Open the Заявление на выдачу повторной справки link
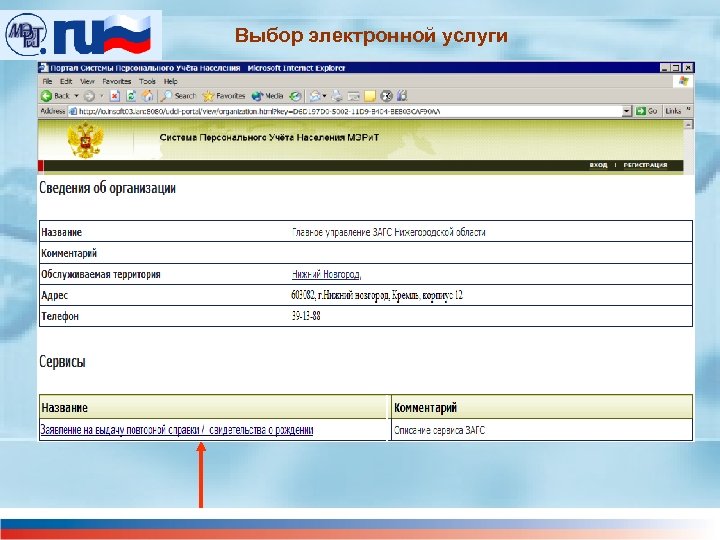 [177, 430]
